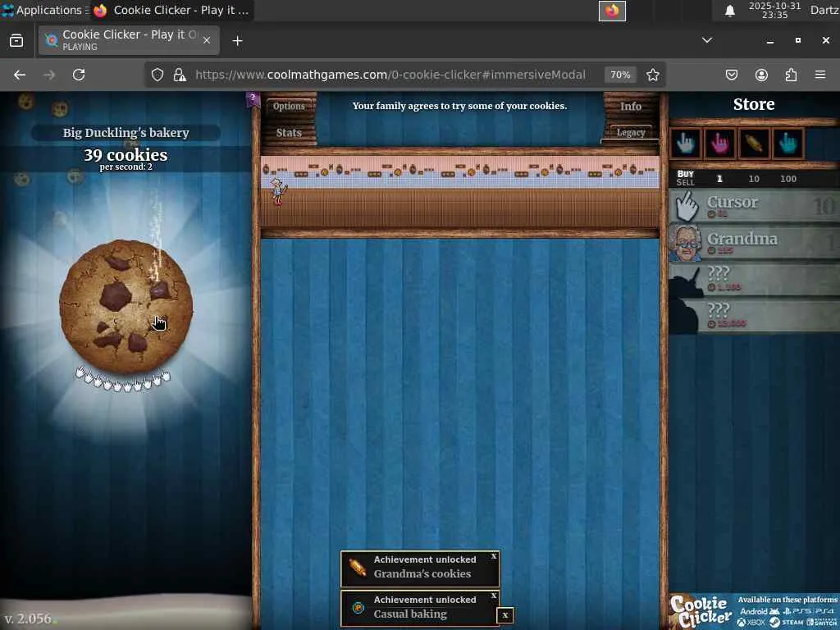Go back with the browser back arrow
Image resolution: width=840 pixels, height=630 pixels.
[20, 75]
